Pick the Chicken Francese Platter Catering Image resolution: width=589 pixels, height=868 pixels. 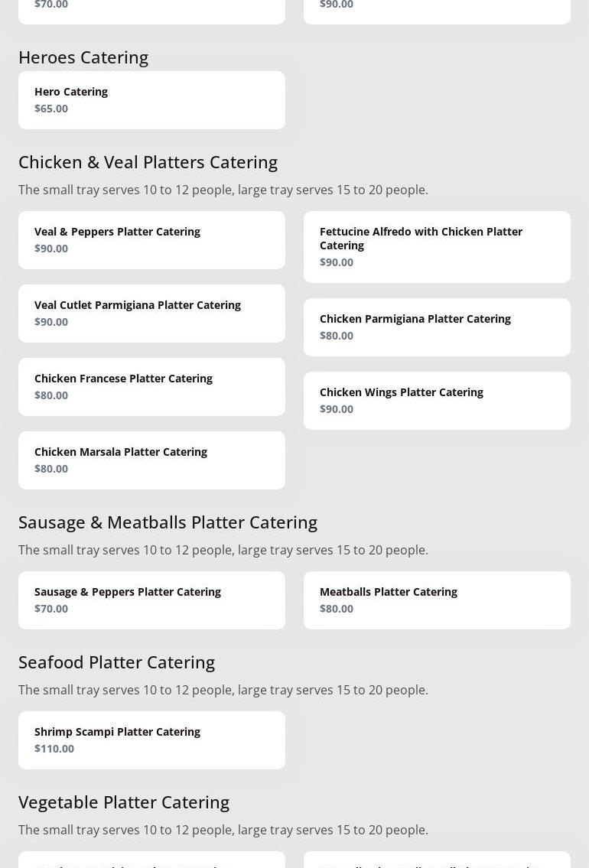151,386
